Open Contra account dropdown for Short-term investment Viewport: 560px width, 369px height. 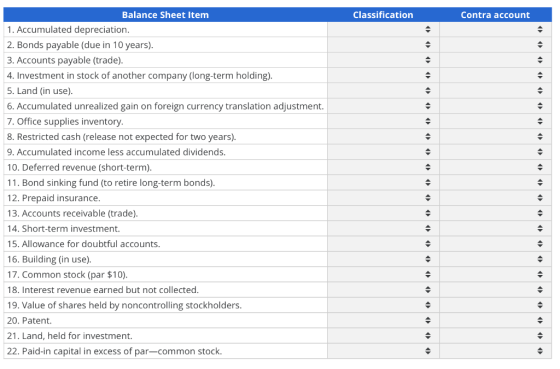495,229
